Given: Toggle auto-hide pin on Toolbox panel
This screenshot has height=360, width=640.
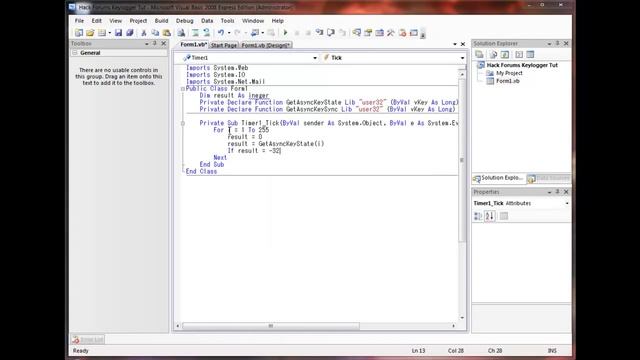Looking at the screenshot, I should pos(155,43).
